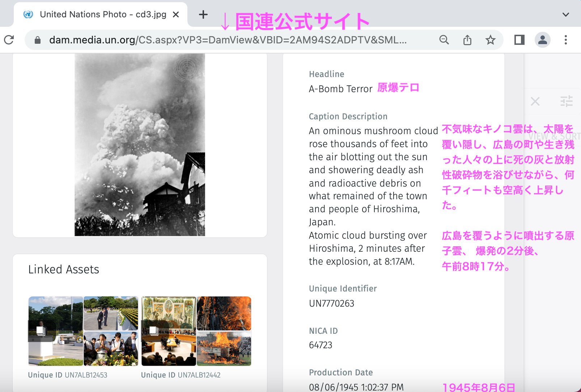Toggle the browser side panel icon
Image resolution: width=581 pixels, height=392 pixels.
click(519, 40)
